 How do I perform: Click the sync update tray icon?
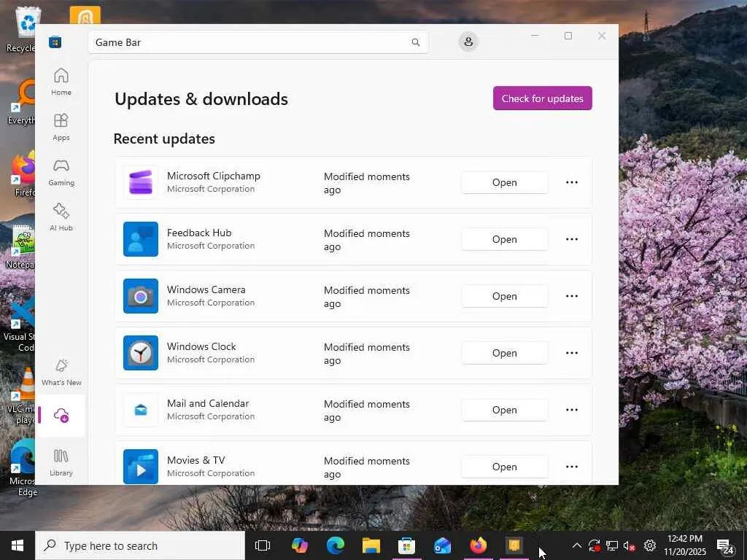[x=594, y=545]
